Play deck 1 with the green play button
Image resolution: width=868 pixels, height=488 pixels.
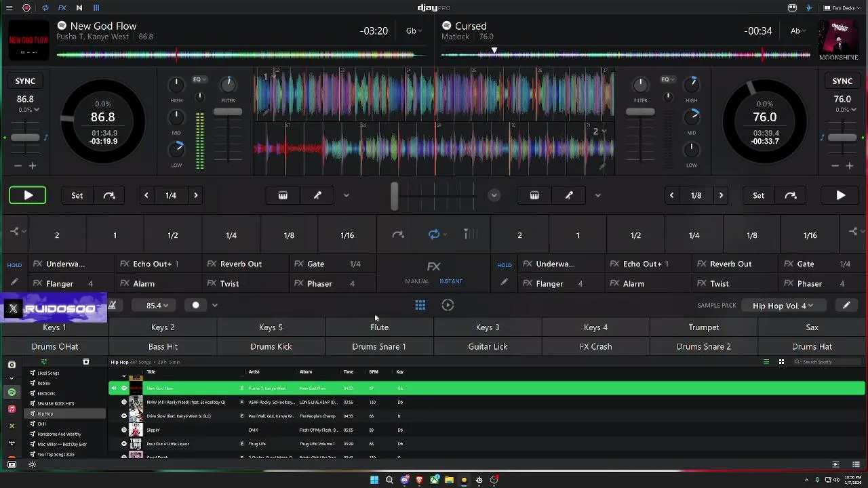click(x=28, y=195)
